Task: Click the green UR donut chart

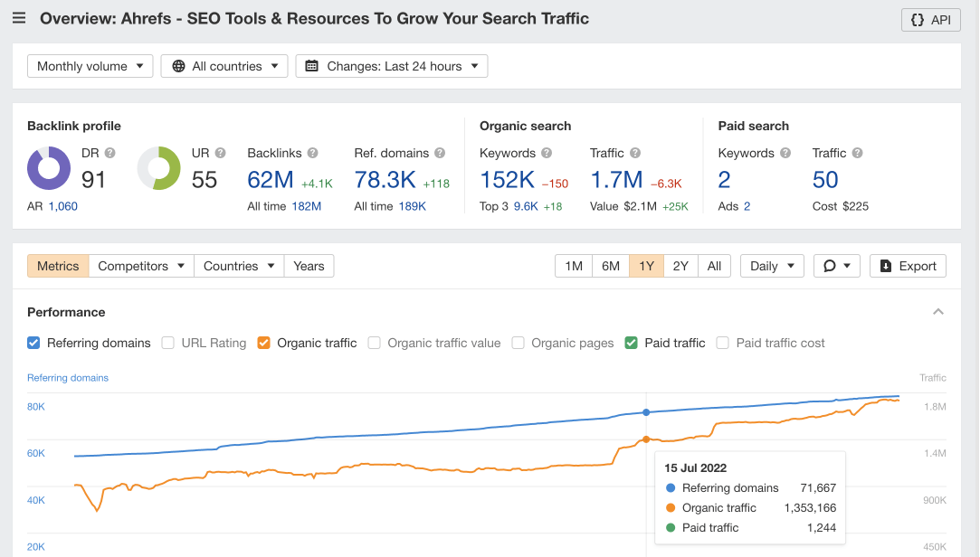Action: click(158, 168)
